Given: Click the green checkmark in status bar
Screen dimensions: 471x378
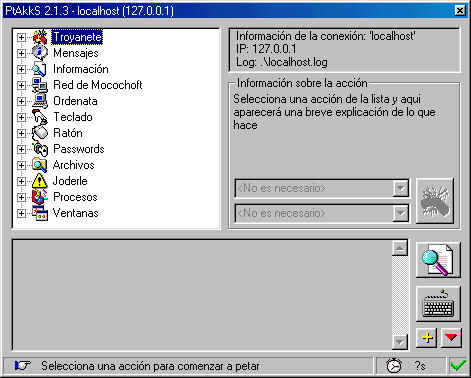Looking at the screenshot, I should pyautogui.click(x=458, y=366).
